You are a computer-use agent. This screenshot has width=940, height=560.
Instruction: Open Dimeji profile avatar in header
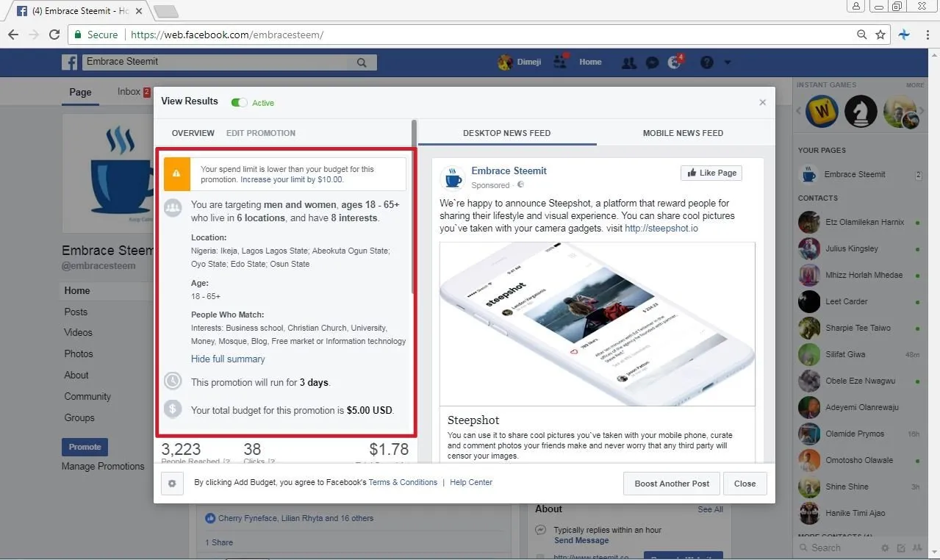pos(505,62)
